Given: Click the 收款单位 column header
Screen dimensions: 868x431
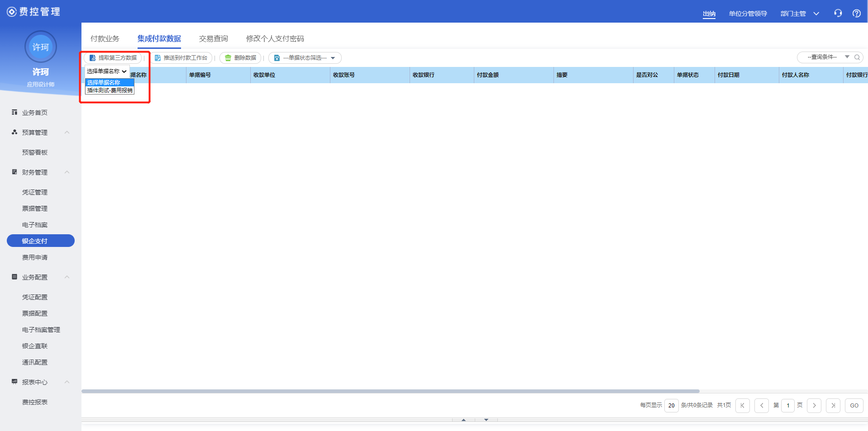Looking at the screenshot, I should [290, 75].
